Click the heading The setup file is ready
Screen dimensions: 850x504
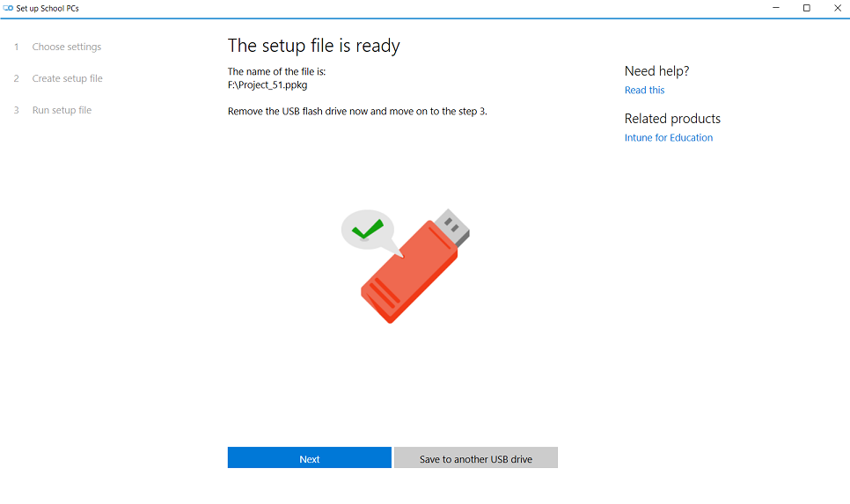pos(314,46)
